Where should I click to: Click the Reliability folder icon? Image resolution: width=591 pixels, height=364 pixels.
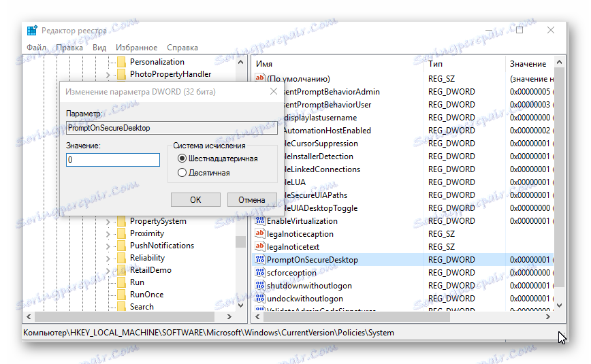point(121,258)
